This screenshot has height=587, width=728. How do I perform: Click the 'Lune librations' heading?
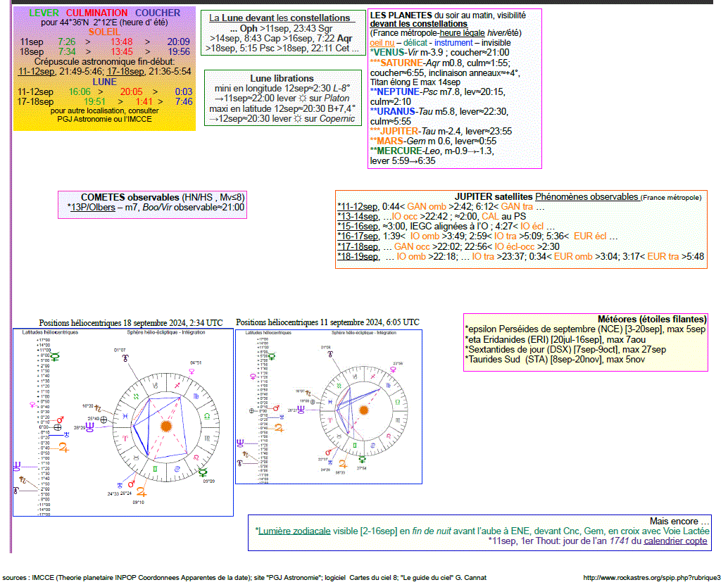(x=282, y=78)
